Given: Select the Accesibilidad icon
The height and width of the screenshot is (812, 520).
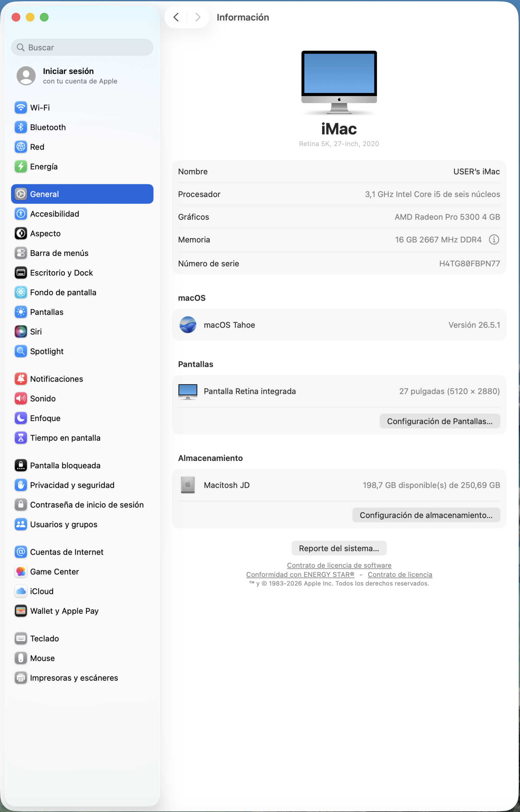Looking at the screenshot, I should pyautogui.click(x=21, y=214).
